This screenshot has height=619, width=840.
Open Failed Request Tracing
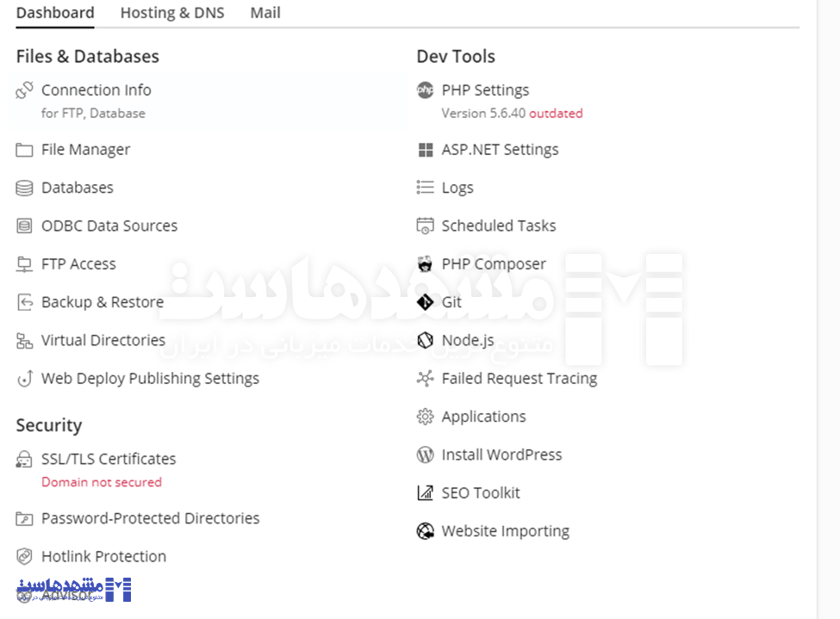519,378
